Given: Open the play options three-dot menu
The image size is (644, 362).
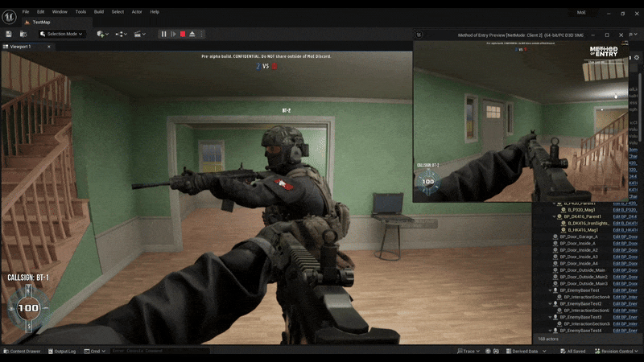Looking at the screenshot, I should [x=201, y=34].
